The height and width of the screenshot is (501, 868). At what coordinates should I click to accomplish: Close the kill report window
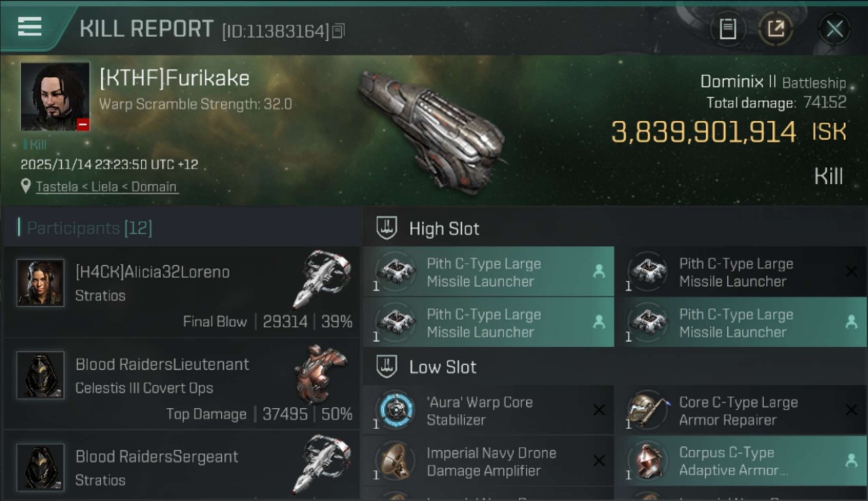tap(835, 29)
